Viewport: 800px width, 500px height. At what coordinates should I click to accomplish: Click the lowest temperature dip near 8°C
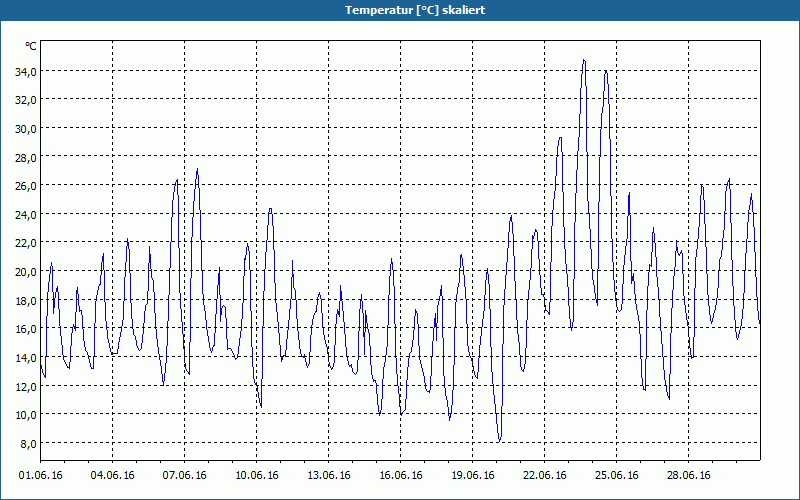click(499, 440)
